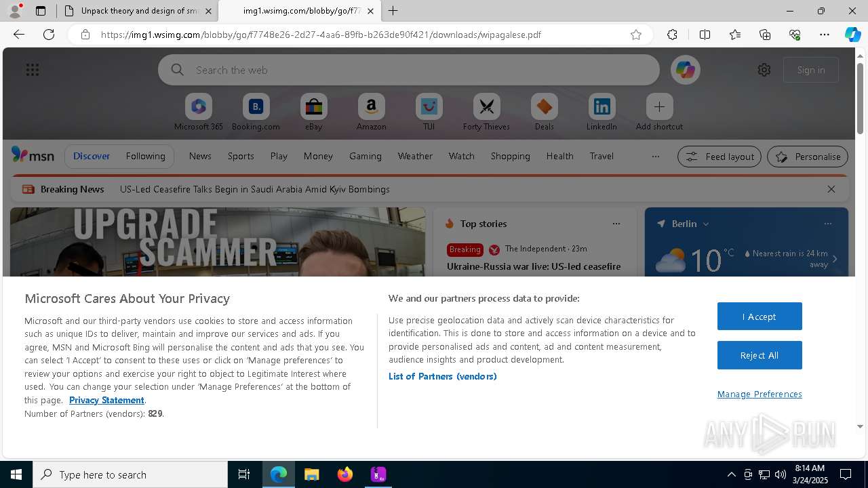Image resolution: width=868 pixels, height=488 pixels.
Task: Click the Personalise button
Action: click(808, 157)
